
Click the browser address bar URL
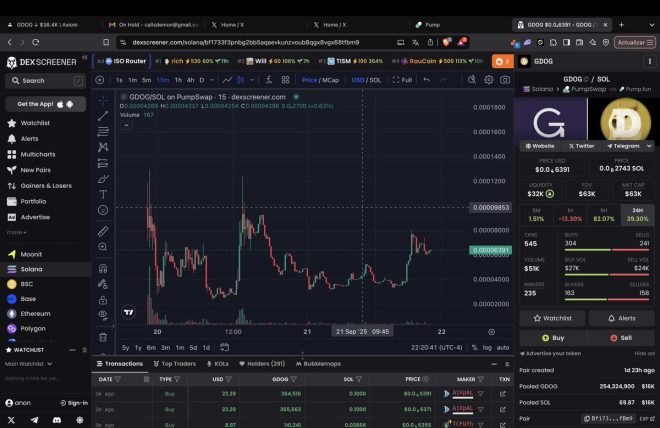246,42
